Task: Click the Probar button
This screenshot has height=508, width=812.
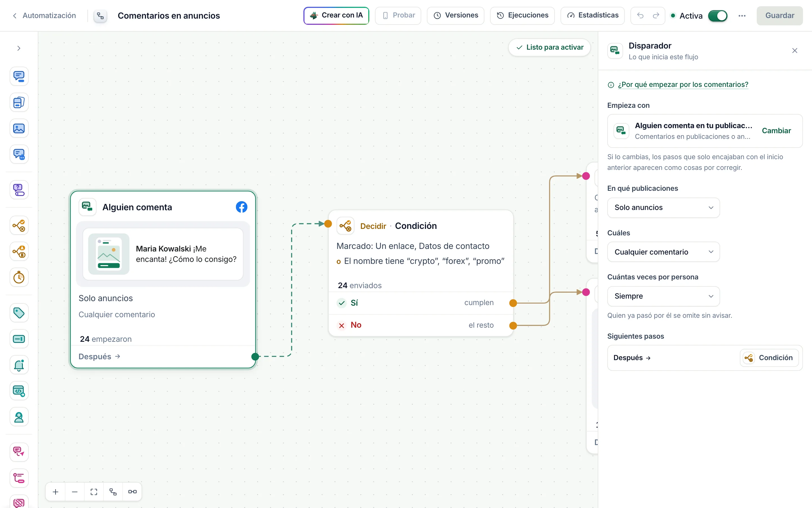Action: coord(398,16)
